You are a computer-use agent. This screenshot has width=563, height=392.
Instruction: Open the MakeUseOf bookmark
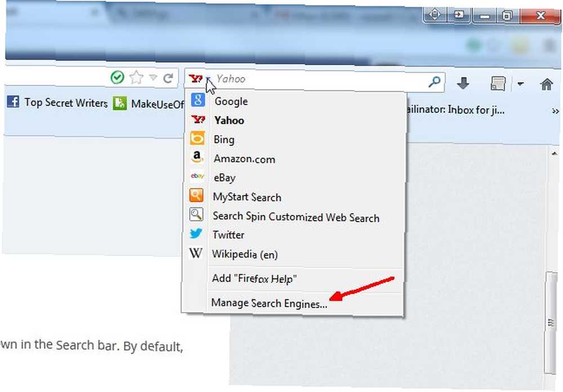[149, 103]
